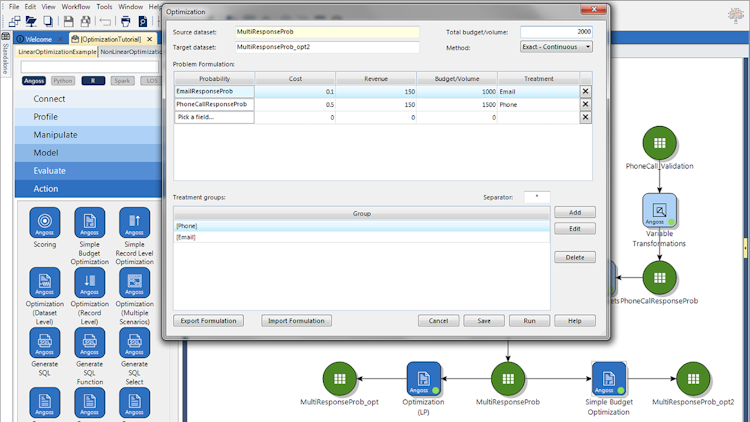Remove the EmailResponseProb row with X
The height and width of the screenshot is (422, 750).
pos(585,91)
